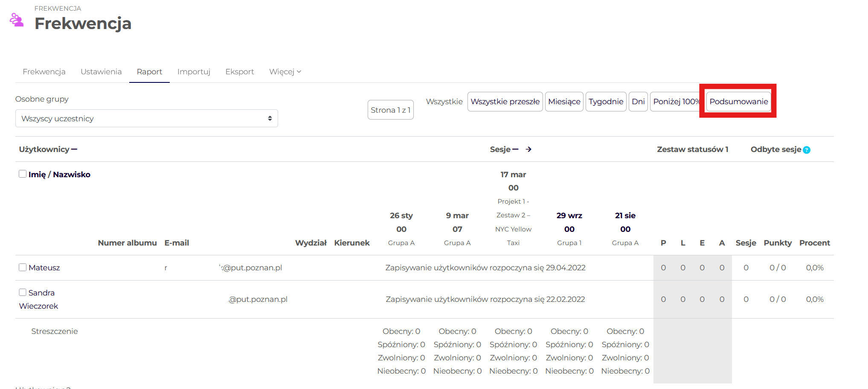Toggle the Imię / Nazwisko select-all checkbox
Screen dimensions: 868x389
coord(23,174)
